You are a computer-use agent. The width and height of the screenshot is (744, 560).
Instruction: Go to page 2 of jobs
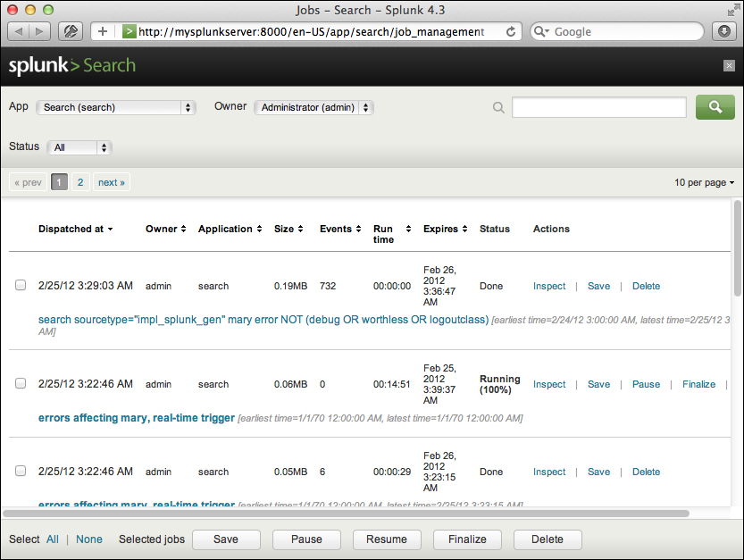(80, 182)
